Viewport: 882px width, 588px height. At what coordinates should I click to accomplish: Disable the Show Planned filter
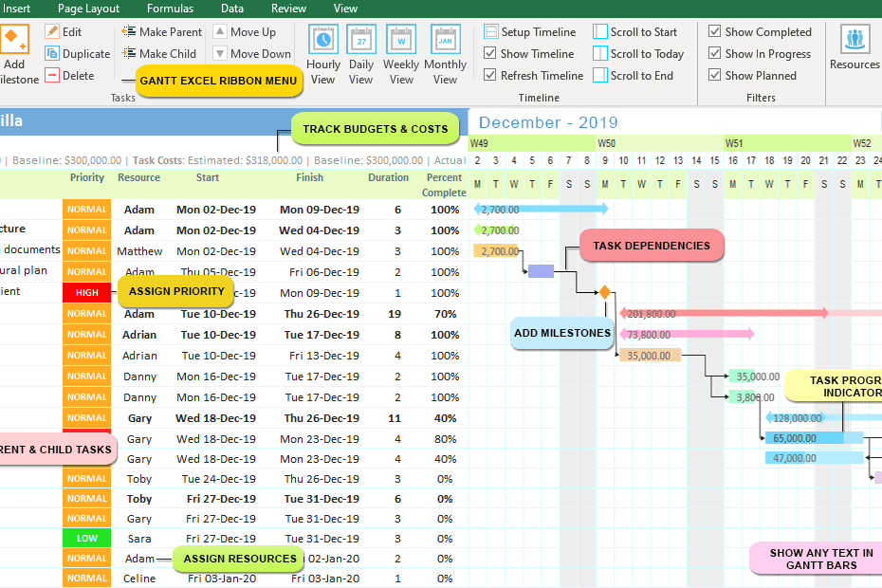[x=715, y=75]
